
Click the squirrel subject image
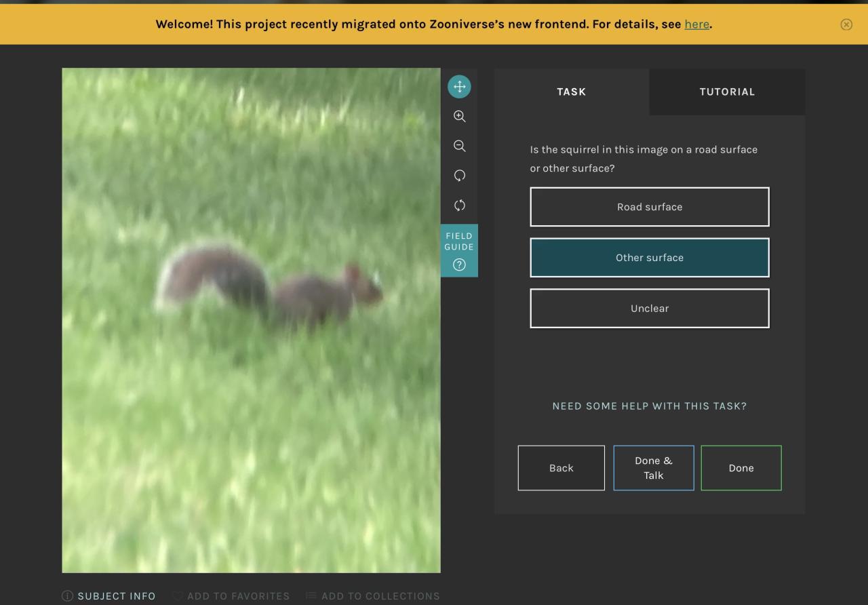tap(252, 320)
